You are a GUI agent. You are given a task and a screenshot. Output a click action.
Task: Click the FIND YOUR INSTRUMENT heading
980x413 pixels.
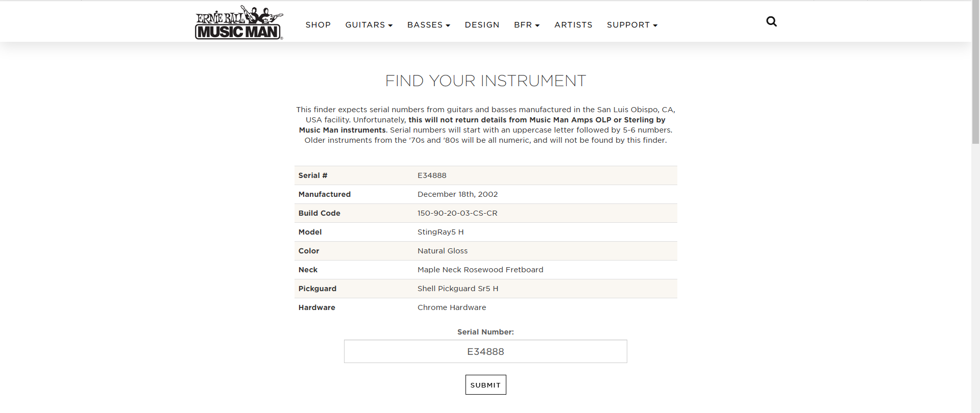coord(485,81)
